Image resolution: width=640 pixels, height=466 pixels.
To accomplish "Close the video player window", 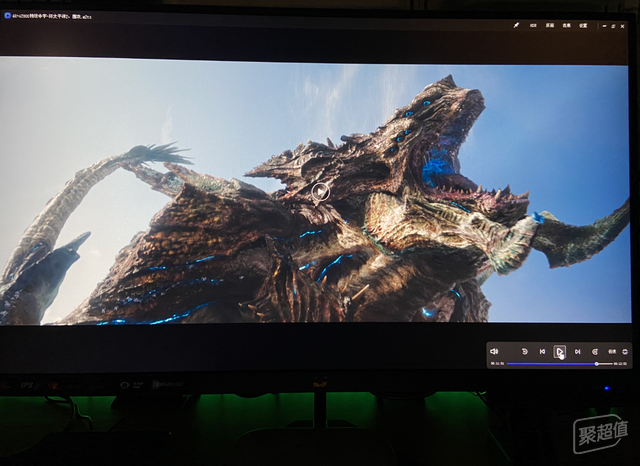I will pyautogui.click(x=622, y=26).
